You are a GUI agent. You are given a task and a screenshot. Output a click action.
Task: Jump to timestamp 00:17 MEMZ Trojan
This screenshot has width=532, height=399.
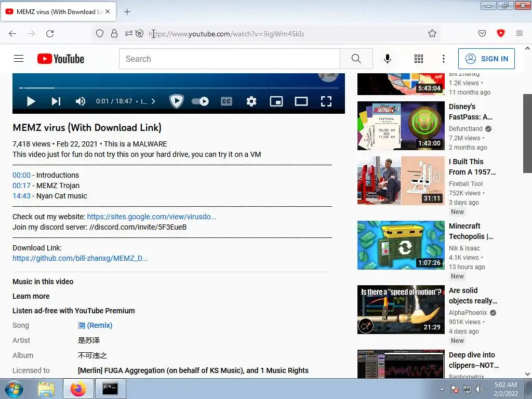pos(21,185)
